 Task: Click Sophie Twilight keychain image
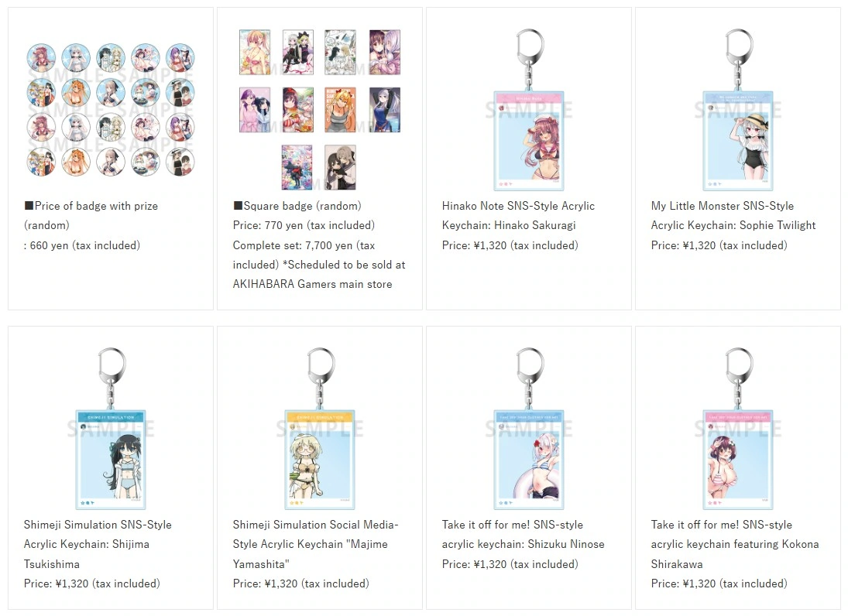point(738,110)
